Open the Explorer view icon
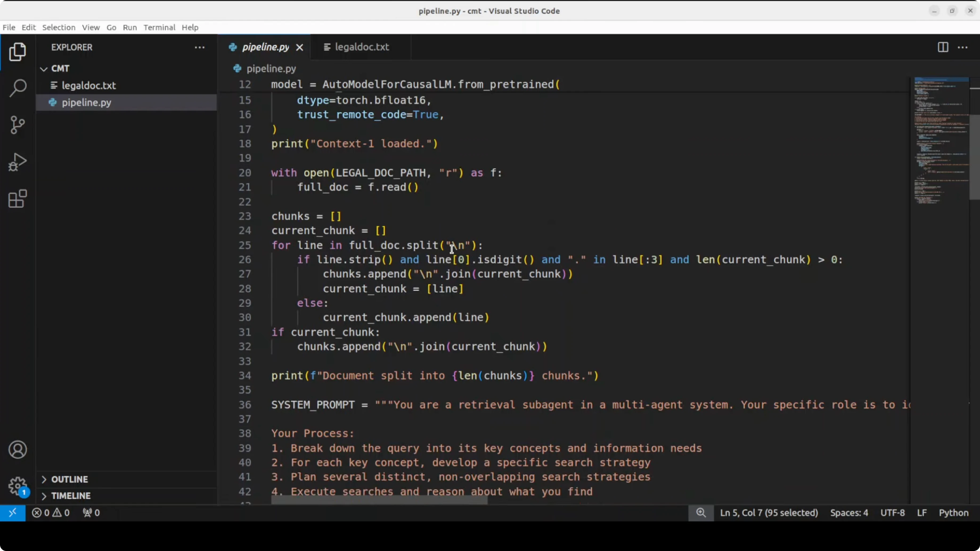 18,52
